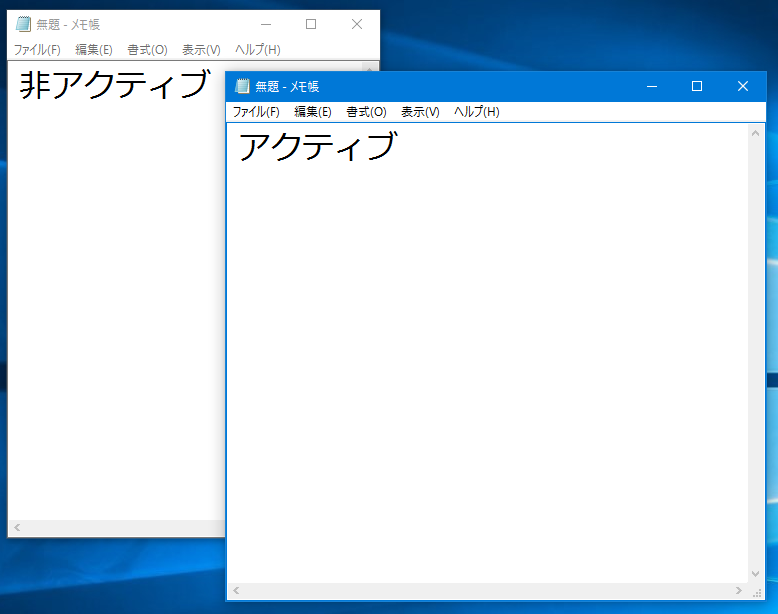
Task: Close the inactive Notepad window
Action: (x=357, y=24)
